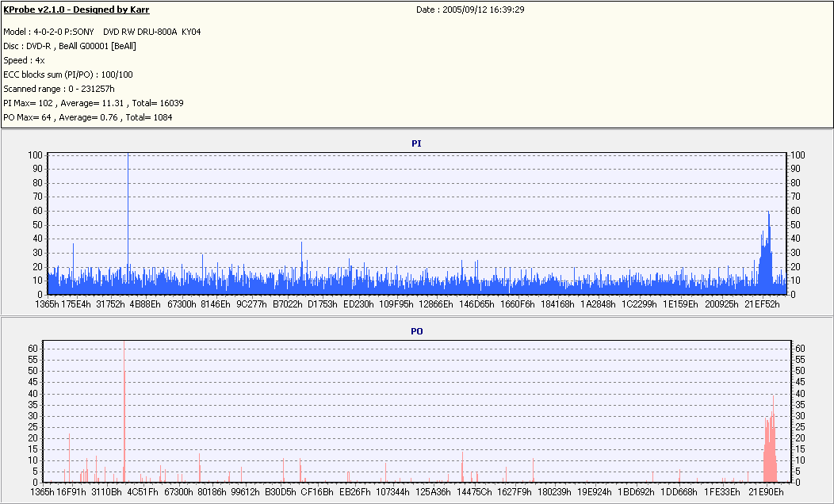Image resolution: width=834 pixels, height=504 pixels.
Task: Click the PO spike near 16F91h
Action: tap(69, 458)
